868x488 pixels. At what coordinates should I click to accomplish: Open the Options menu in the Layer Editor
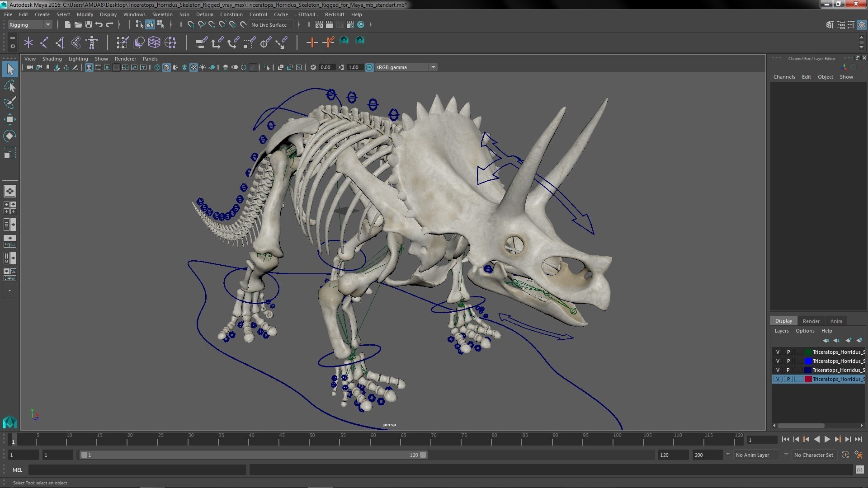point(805,331)
